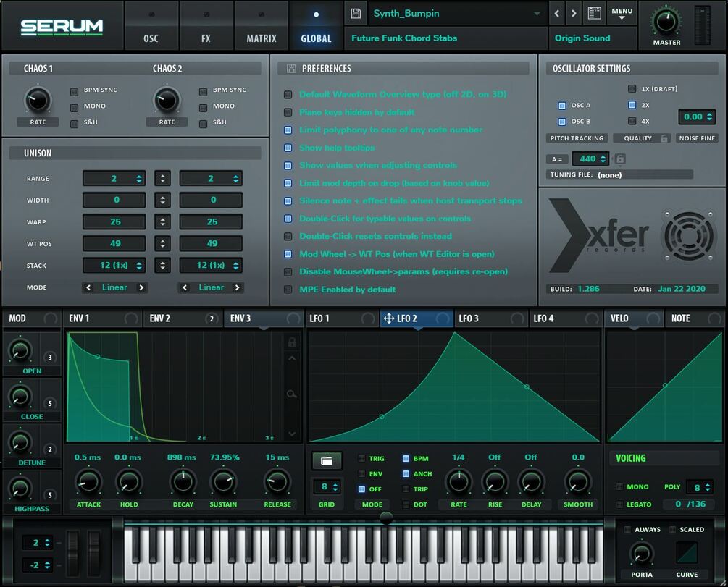The image size is (728, 587).
Task: Click the portamento curve display
Action: pos(687,554)
